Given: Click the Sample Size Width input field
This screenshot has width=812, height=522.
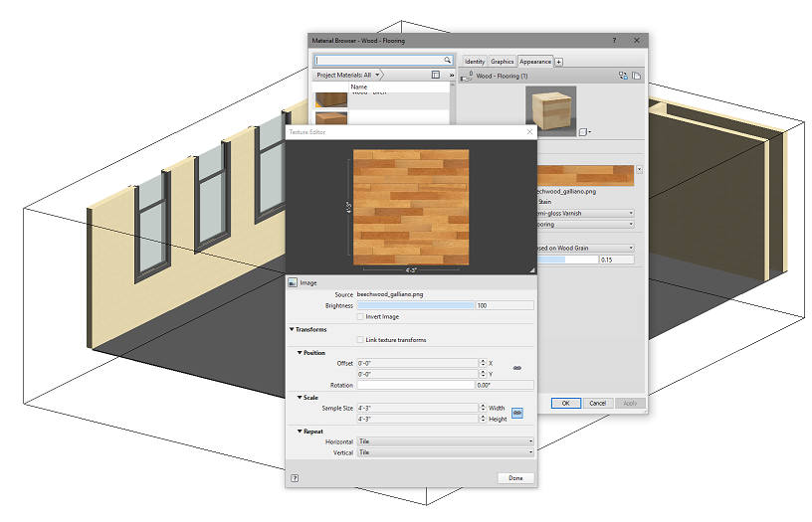Looking at the screenshot, I should pos(417,408).
